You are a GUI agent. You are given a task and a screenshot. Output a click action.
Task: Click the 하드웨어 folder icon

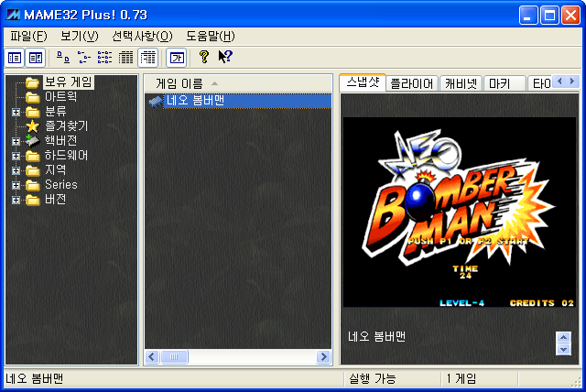(x=33, y=156)
